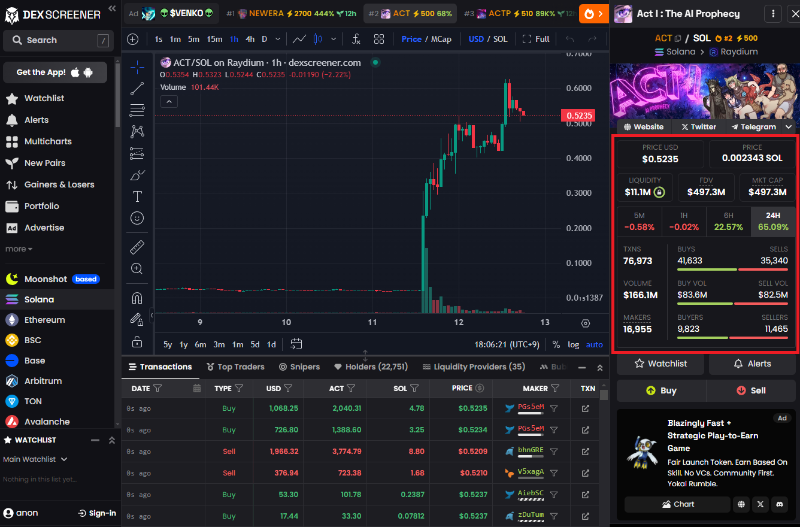Set chart range to 6m

200,345
